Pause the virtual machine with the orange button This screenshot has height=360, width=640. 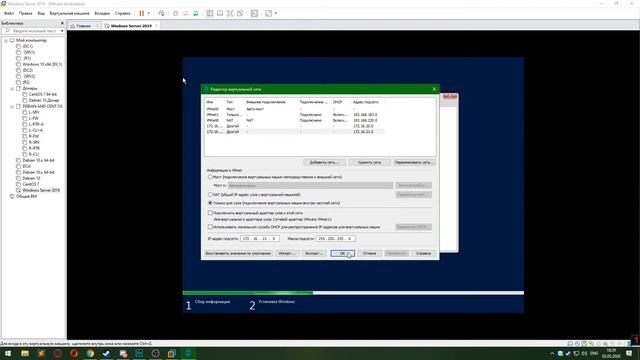[x=142, y=13]
